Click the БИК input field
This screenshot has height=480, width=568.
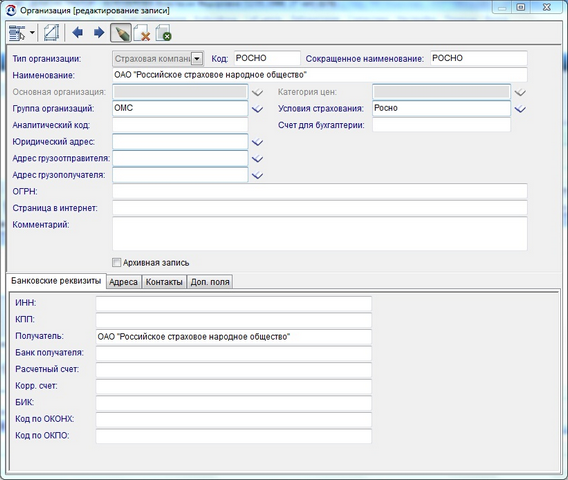(234, 403)
